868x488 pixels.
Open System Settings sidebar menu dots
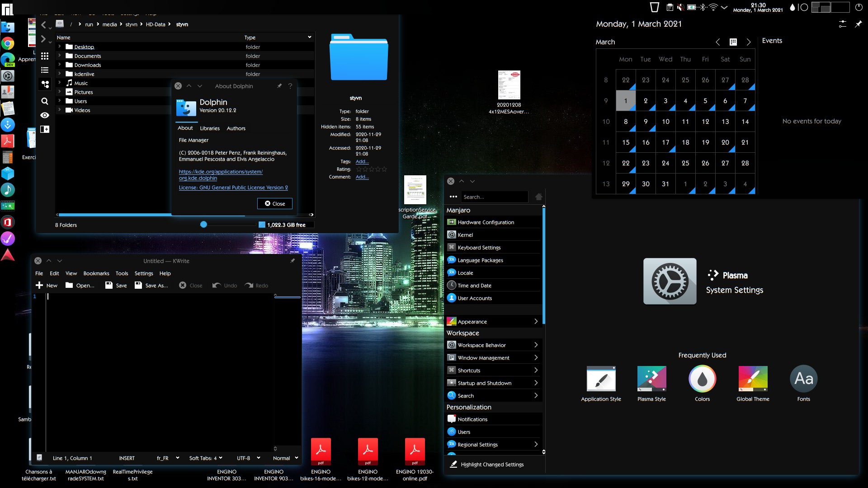453,197
